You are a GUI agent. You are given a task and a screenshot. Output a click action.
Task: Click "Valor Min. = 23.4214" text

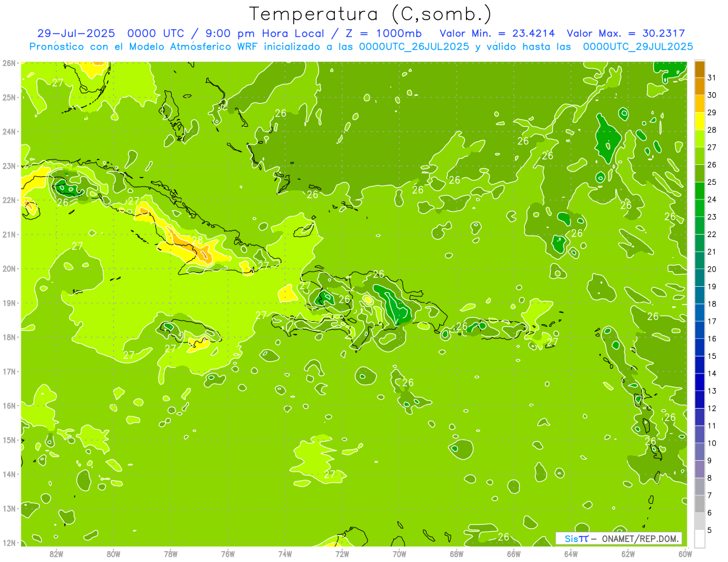[499, 33]
